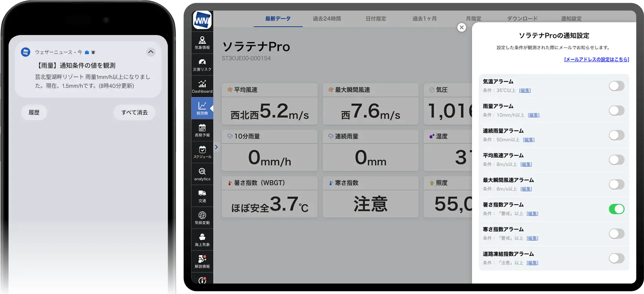Click the 西 7.6m/s gust value
The height and width of the screenshot is (294, 644).
coord(371,111)
